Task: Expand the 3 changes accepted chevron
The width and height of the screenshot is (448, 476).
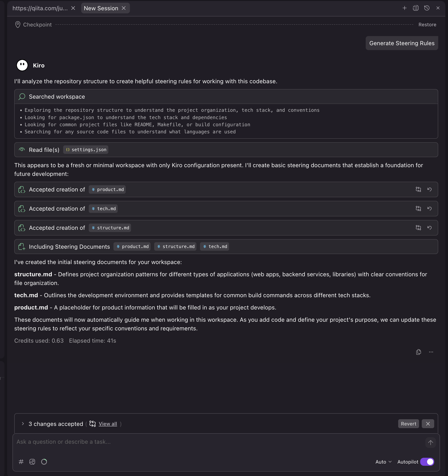Action: pos(23,423)
